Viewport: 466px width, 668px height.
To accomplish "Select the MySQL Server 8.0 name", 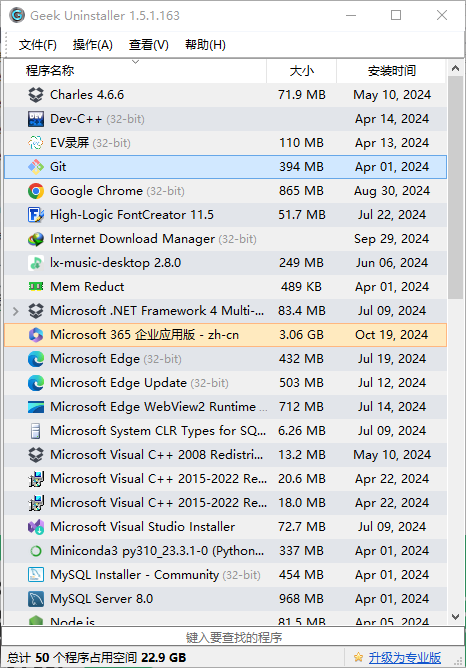I will (101, 599).
